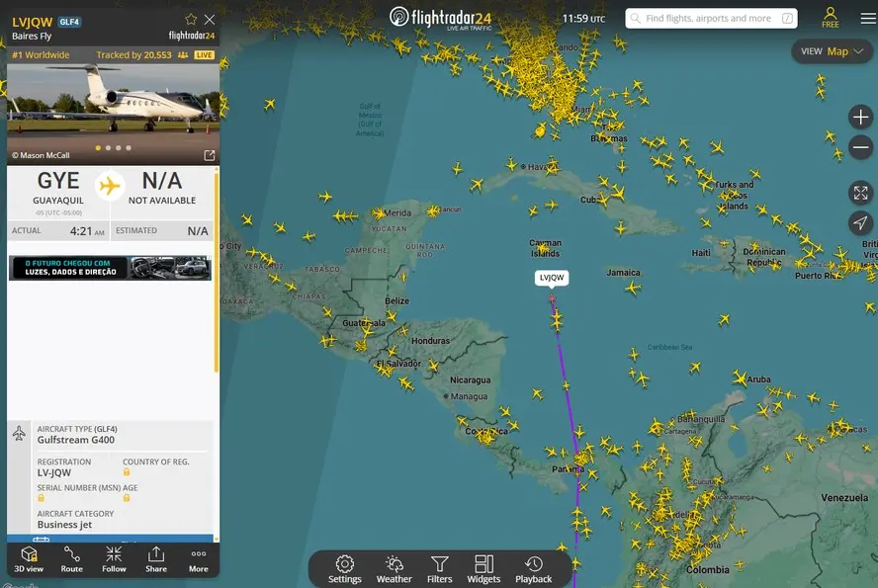Screen dimensions: 878x588
Task: Open the More options menu
Action: tap(198, 559)
